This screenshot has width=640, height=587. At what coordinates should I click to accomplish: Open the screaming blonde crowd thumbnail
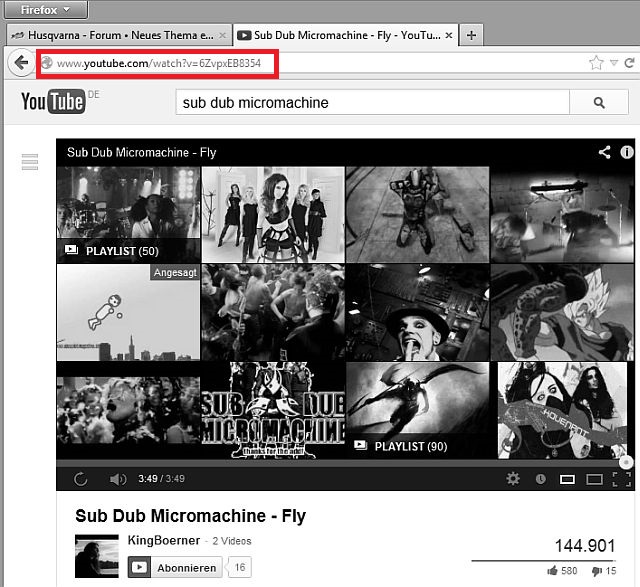pyautogui.click(x=129, y=410)
